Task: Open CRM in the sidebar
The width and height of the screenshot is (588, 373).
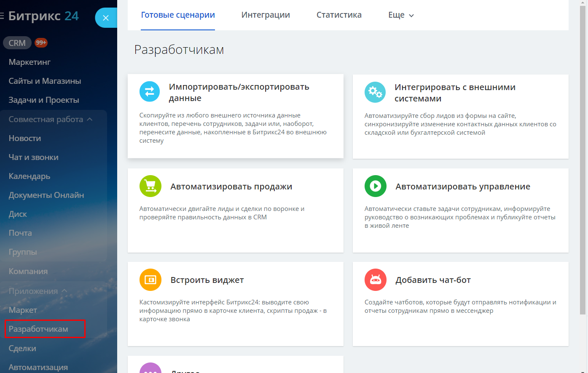Action: pyautogui.click(x=17, y=43)
